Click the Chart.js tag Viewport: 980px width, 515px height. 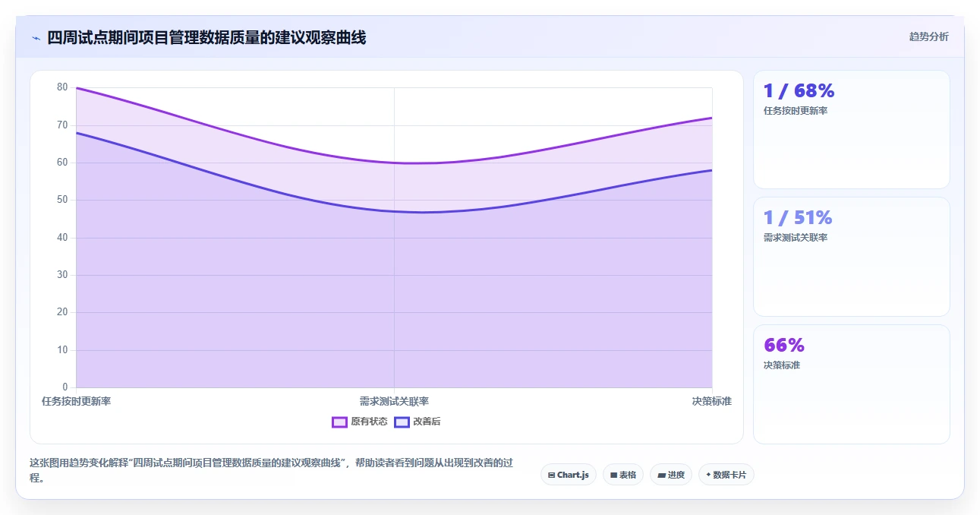[569, 475]
